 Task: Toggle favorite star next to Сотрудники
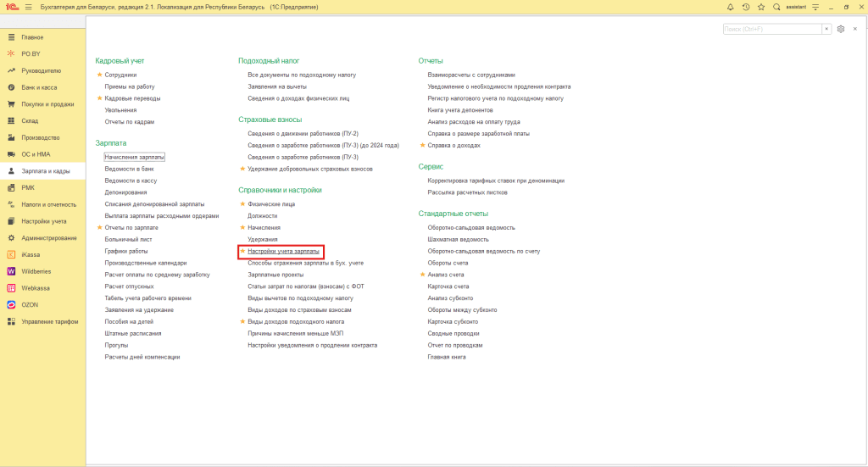100,75
